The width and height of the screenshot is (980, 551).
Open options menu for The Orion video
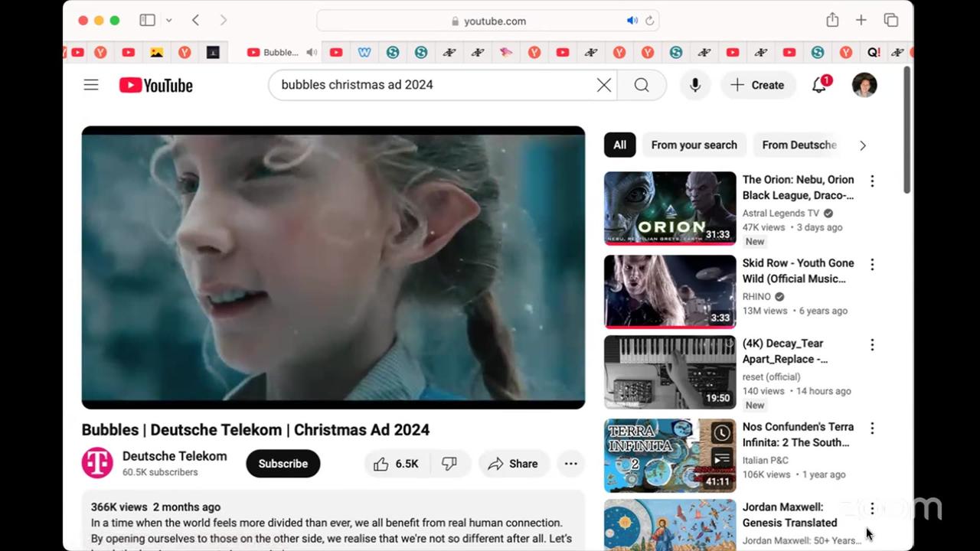tap(872, 181)
